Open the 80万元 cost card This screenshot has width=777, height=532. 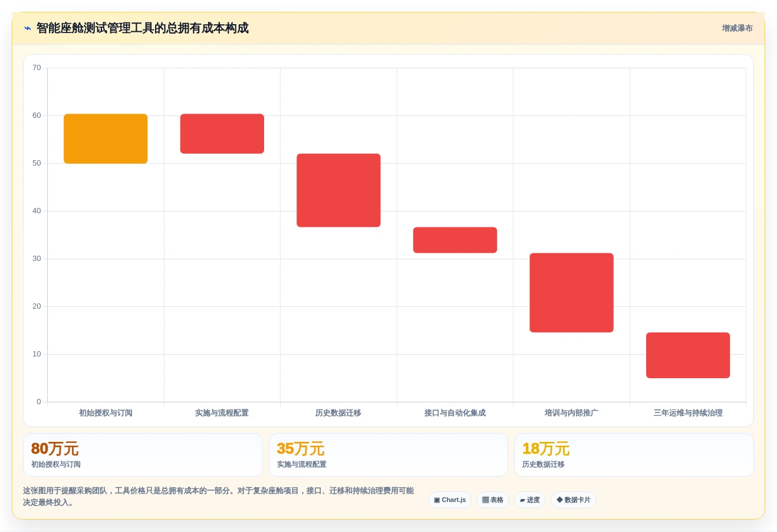(x=143, y=455)
